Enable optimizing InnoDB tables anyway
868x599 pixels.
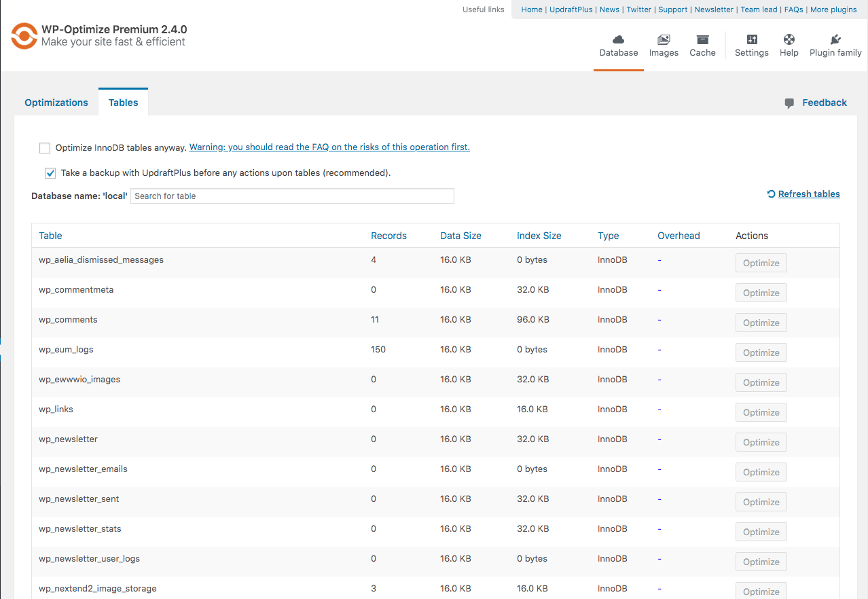(44, 147)
